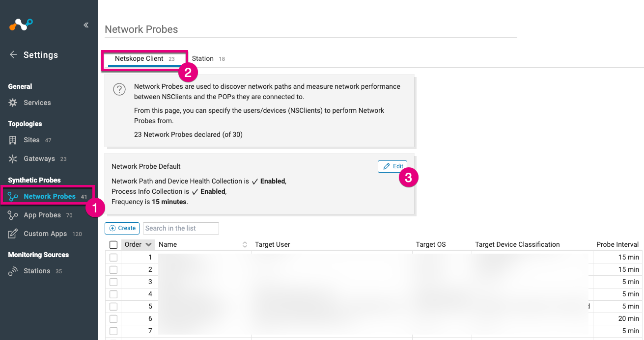Check the box for row 3
The height and width of the screenshot is (340, 644).
(x=113, y=282)
